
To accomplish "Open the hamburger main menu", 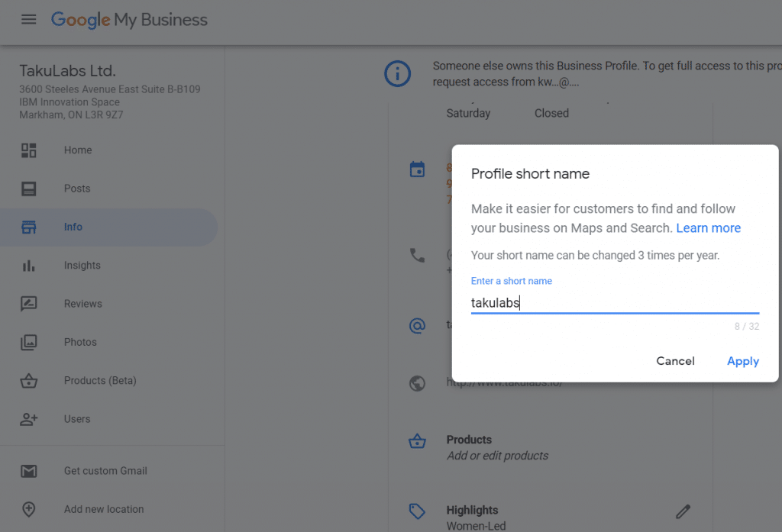I will coord(28,19).
